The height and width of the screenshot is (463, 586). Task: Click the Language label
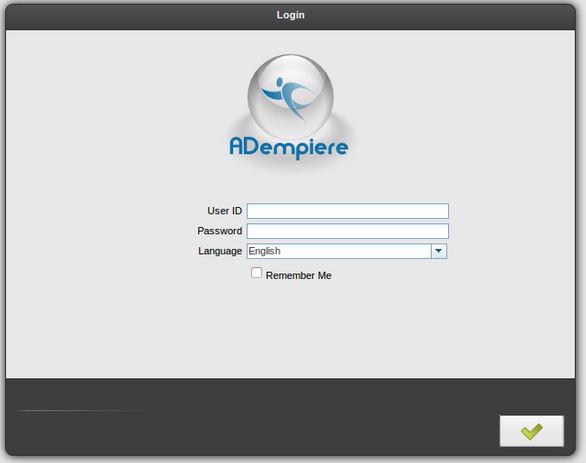coord(220,251)
